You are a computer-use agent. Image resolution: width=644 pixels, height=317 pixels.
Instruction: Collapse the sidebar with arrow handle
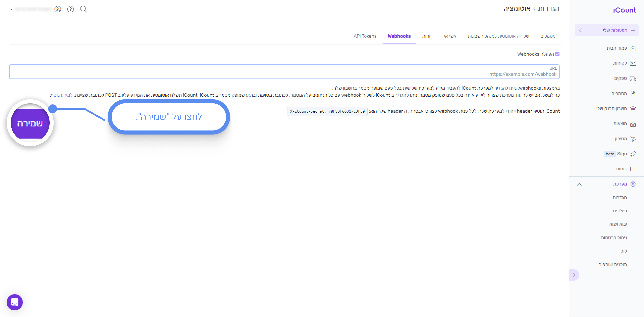(574, 275)
